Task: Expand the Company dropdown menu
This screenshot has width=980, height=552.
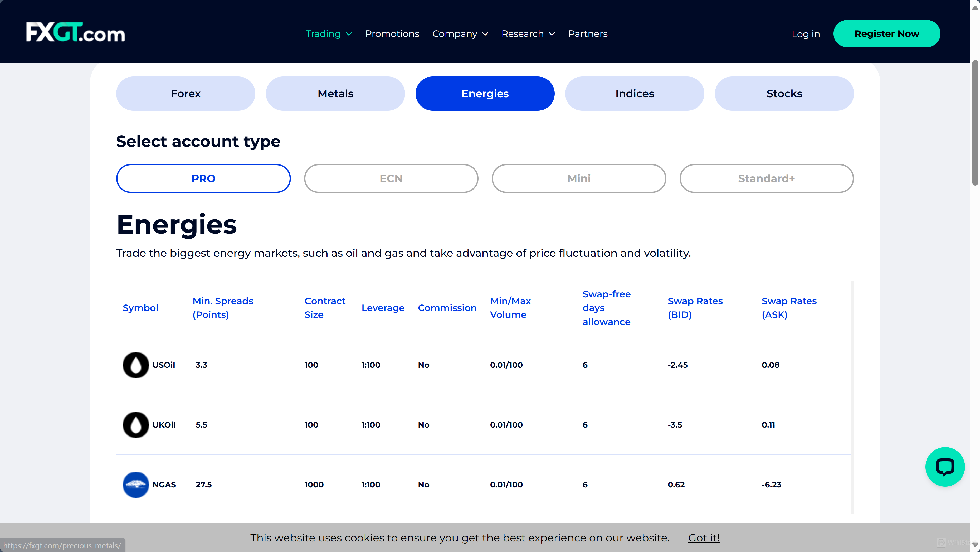Action: click(x=460, y=34)
